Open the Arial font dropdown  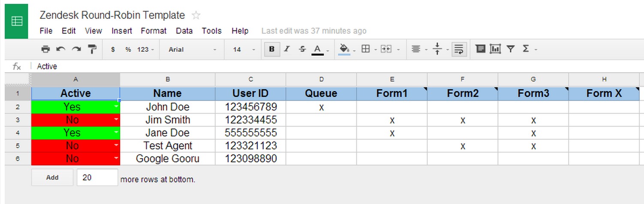coord(193,49)
